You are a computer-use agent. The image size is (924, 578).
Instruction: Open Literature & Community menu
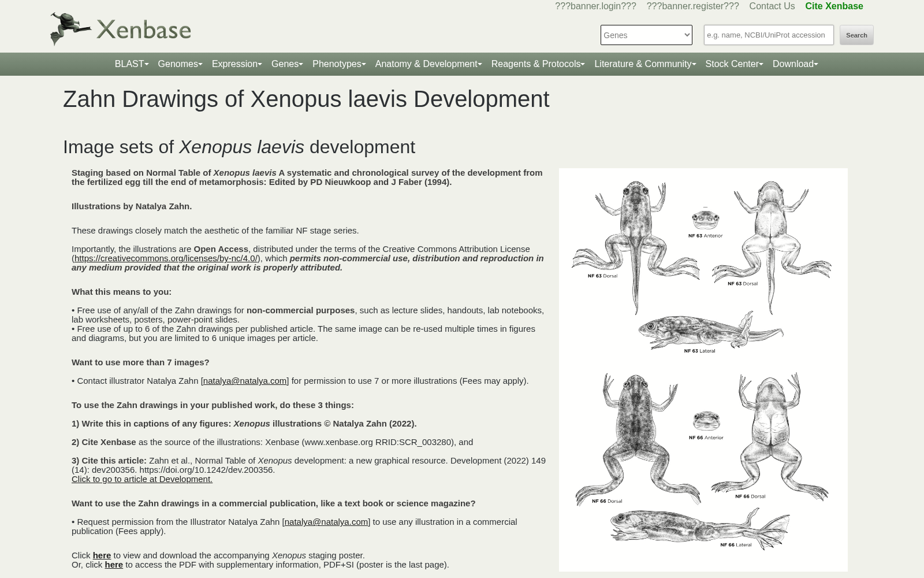coord(645,64)
